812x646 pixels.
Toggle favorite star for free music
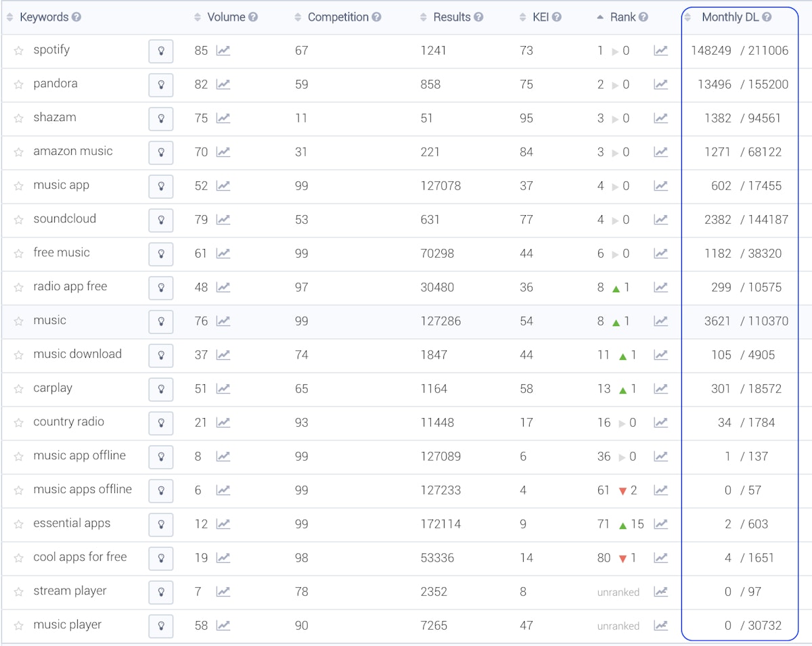[x=19, y=254]
